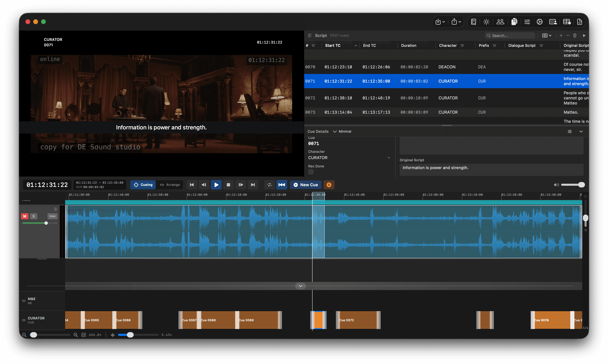Viewport: 608px width, 364px height.
Task: Step one frame forward
Action: (x=241, y=185)
